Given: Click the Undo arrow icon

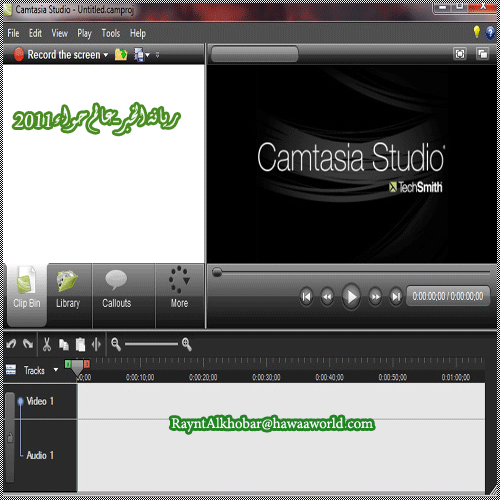Looking at the screenshot, I should pos(11,344).
